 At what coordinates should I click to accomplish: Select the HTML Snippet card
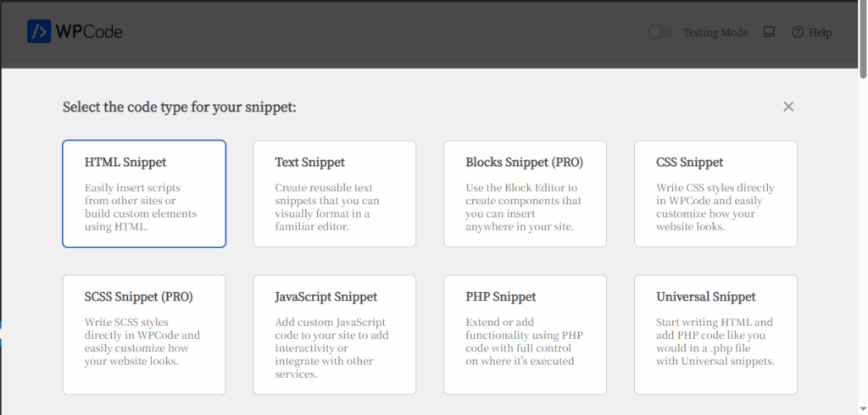pyautogui.click(x=144, y=194)
